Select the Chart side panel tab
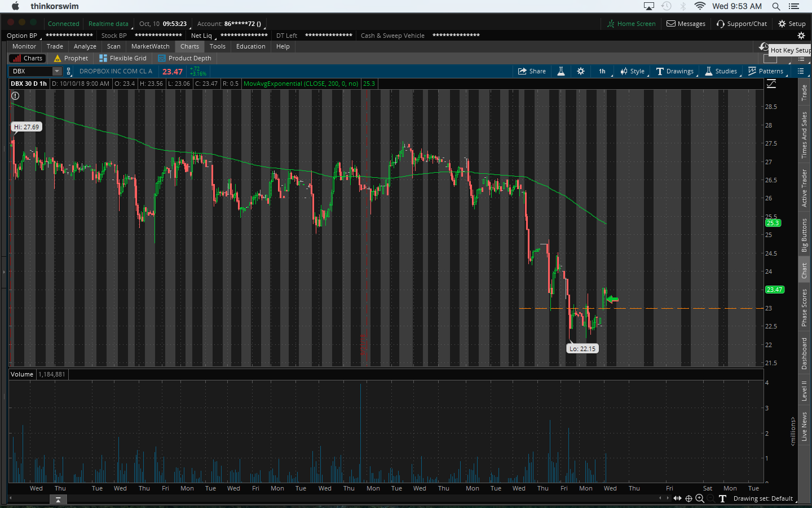 (x=805, y=271)
